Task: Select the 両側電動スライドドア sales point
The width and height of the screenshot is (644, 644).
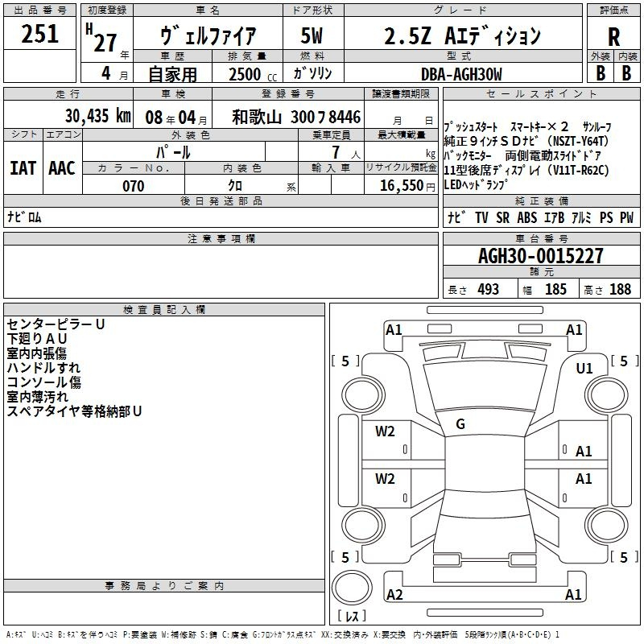Action: tap(553, 155)
